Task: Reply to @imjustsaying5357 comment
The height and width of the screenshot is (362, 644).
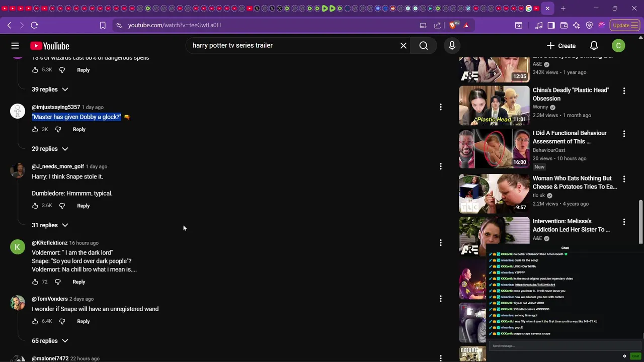Action: click(79, 129)
